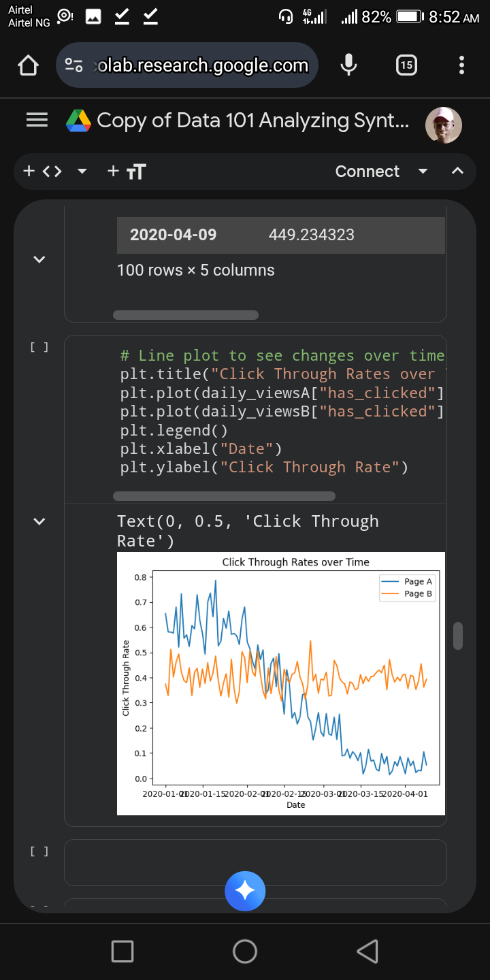The height and width of the screenshot is (980, 490).
Task: Tap Android back triangle button
Action: coord(367,951)
